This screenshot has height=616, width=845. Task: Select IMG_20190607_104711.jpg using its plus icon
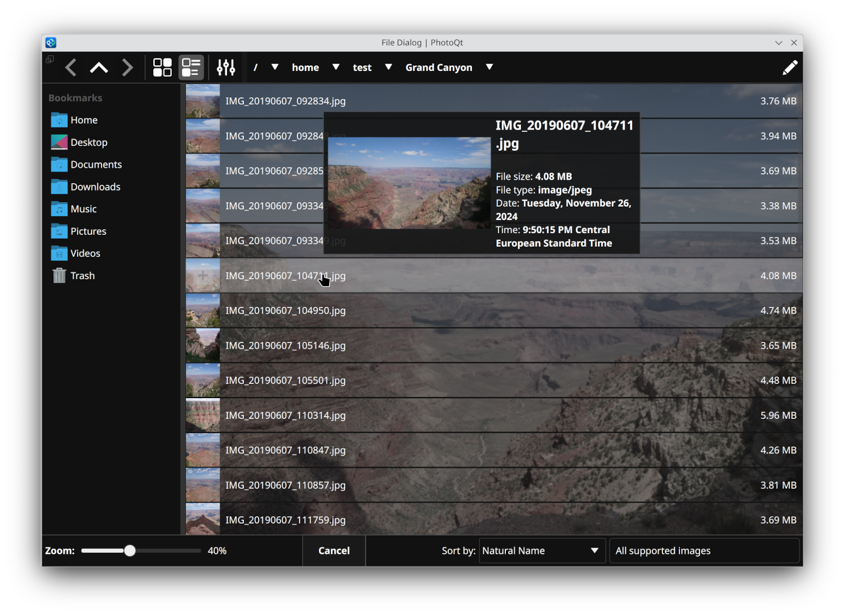[203, 275]
